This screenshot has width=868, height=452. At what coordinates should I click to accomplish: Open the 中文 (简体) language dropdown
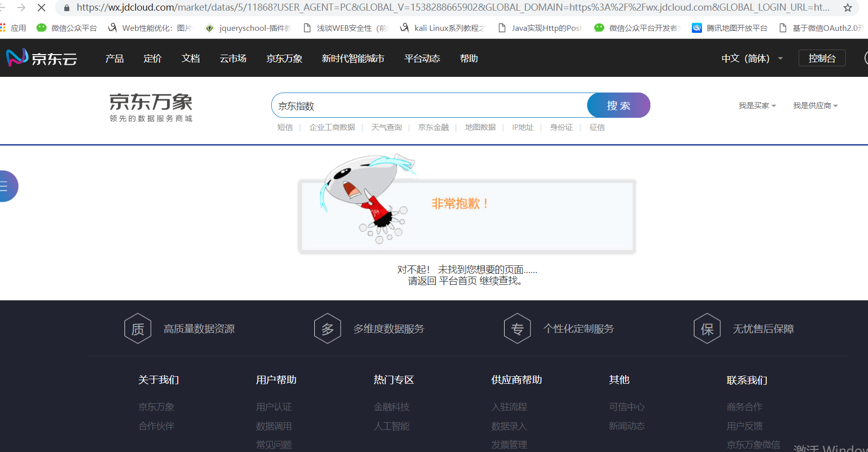752,58
